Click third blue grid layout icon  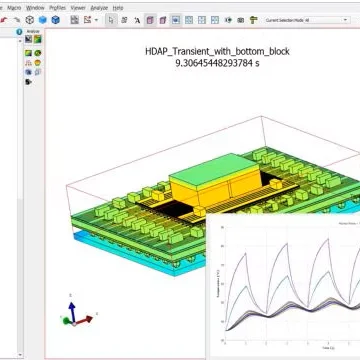pyautogui.click(x=215, y=20)
